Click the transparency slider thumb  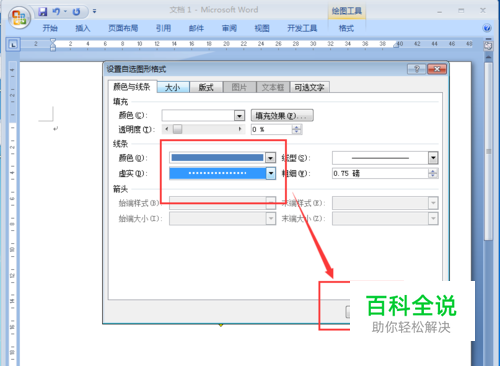pos(178,129)
